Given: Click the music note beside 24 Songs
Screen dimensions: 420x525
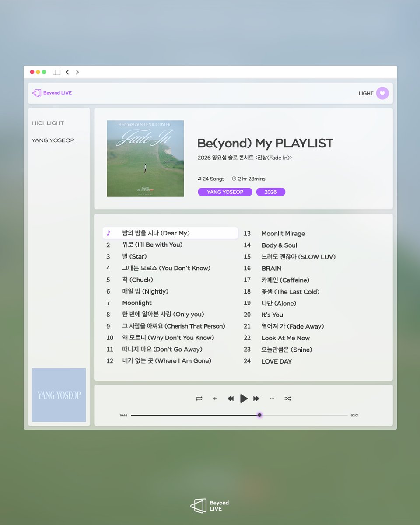Looking at the screenshot, I should point(199,178).
